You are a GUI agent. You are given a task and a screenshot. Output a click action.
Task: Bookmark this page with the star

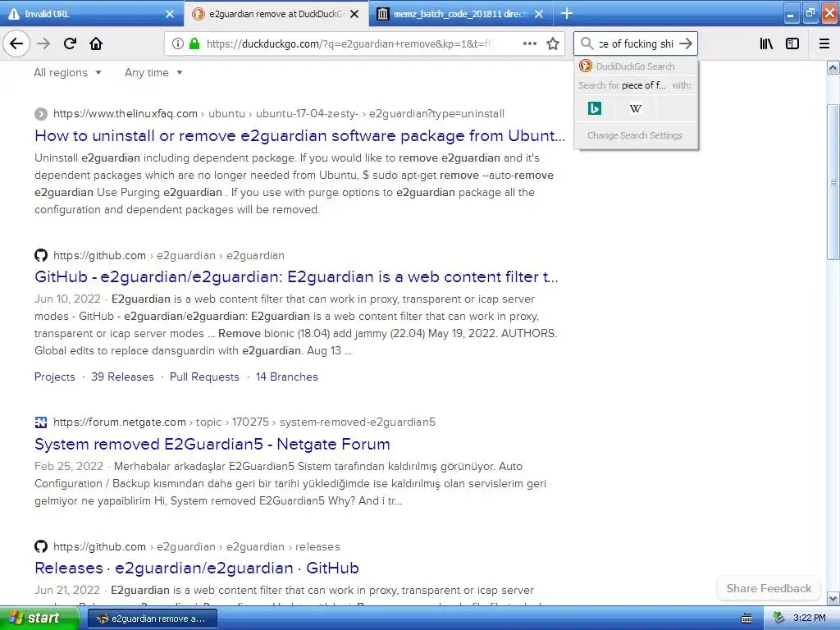pyautogui.click(x=553, y=44)
